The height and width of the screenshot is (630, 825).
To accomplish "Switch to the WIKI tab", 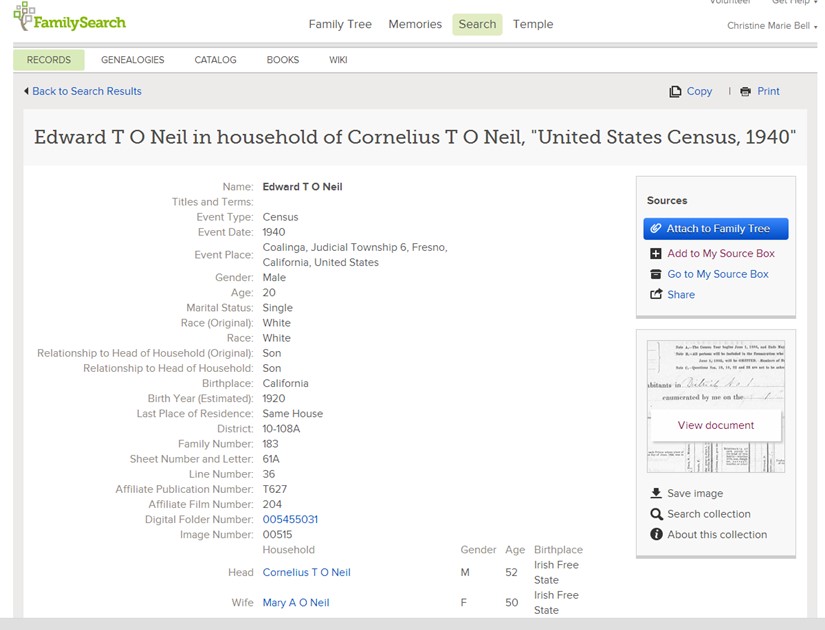I will 338,60.
